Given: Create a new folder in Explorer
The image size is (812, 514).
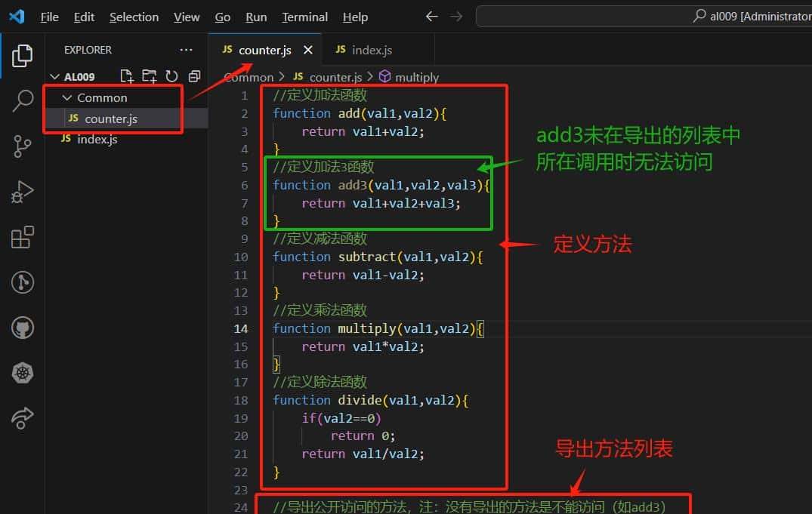Looking at the screenshot, I should coord(150,75).
